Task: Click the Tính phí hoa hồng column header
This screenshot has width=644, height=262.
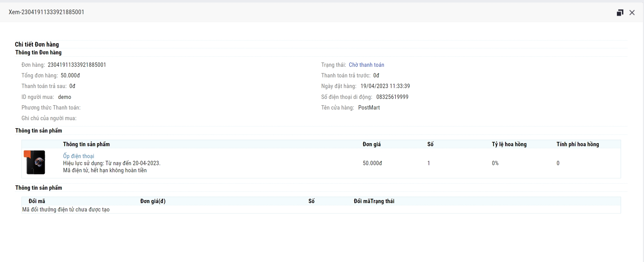Action: click(x=577, y=144)
